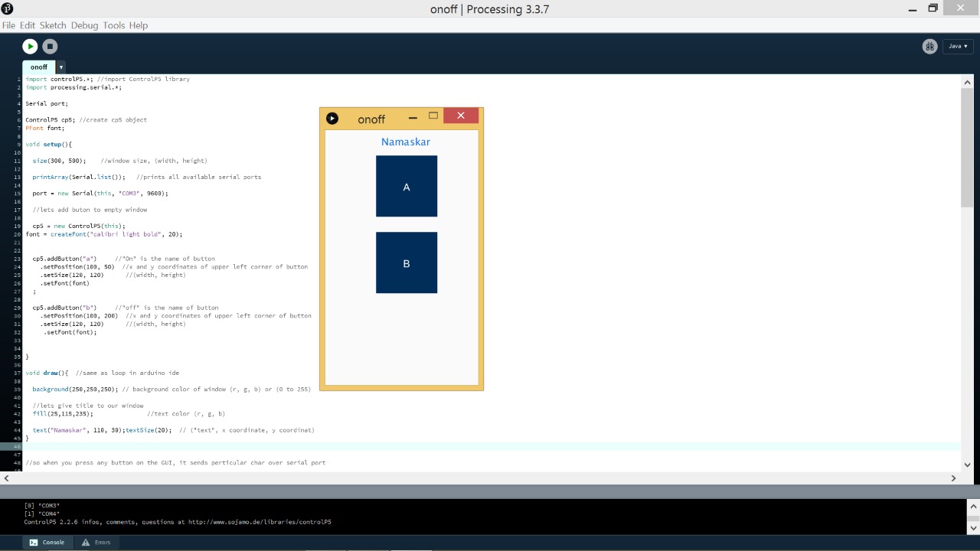The width and height of the screenshot is (980, 551).
Task: Toggle the Debugger butterfly icon
Action: pyautogui.click(x=929, y=46)
